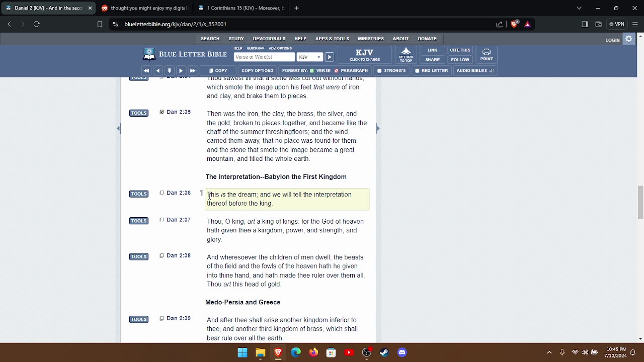
Task: Check the checkbox beside Dan 2:35
Action: point(162,112)
